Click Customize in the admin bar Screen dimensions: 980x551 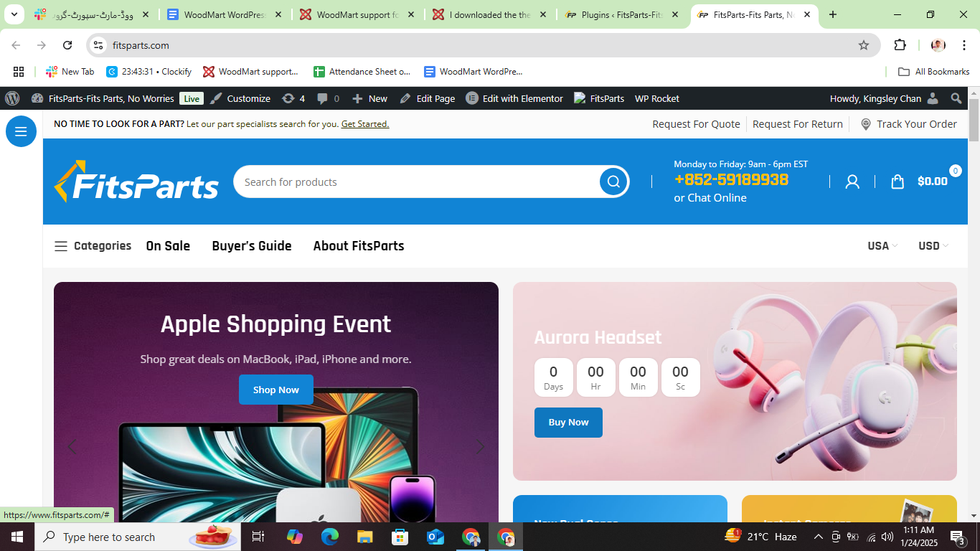(240, 98)
